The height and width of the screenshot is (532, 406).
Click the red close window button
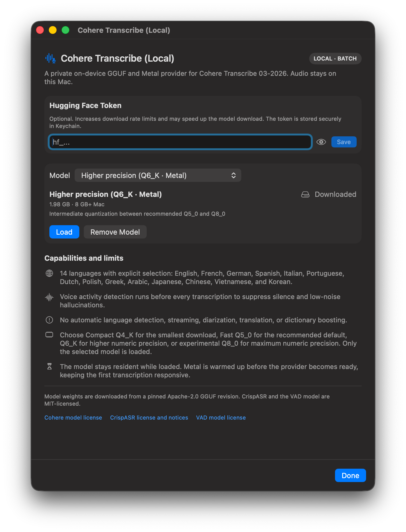click(x=40, y=30)
